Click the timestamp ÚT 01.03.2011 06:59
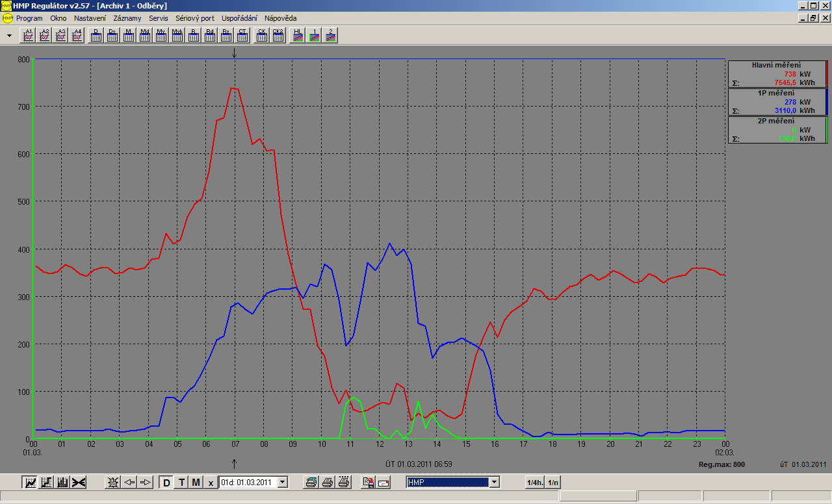 tap(419, 464)
